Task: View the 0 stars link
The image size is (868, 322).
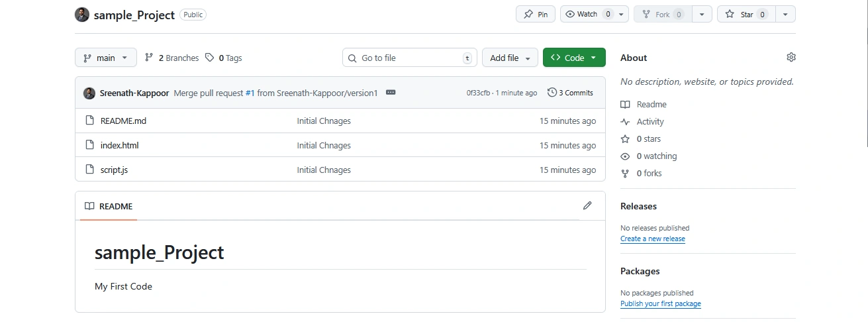Action: 641,138
